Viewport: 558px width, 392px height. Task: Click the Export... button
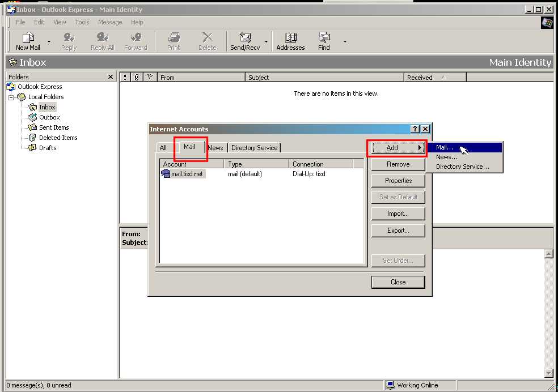coord(398,231)
